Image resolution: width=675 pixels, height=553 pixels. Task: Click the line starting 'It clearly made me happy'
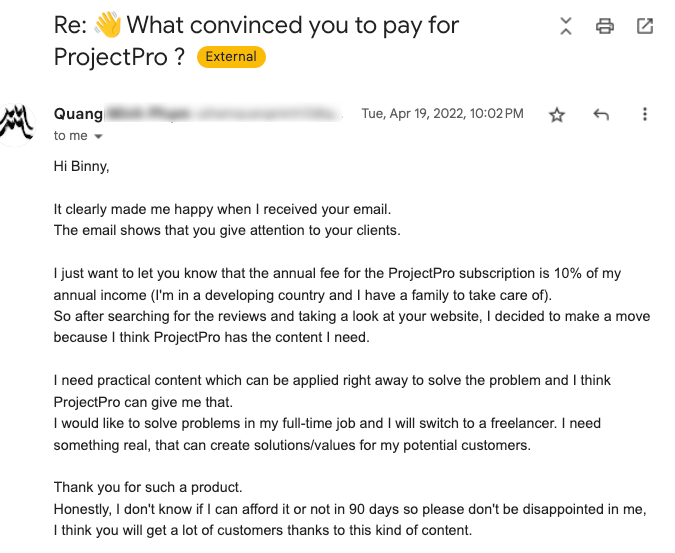pos(222,209)
